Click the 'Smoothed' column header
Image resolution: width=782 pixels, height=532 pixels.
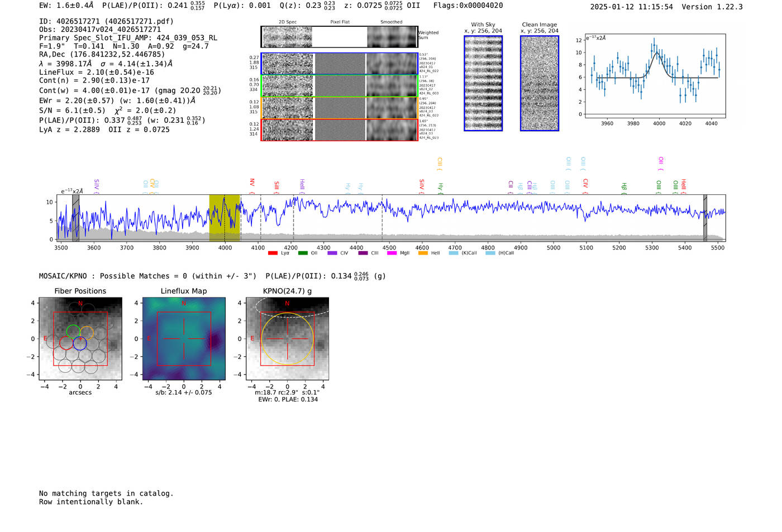[391, 22]
